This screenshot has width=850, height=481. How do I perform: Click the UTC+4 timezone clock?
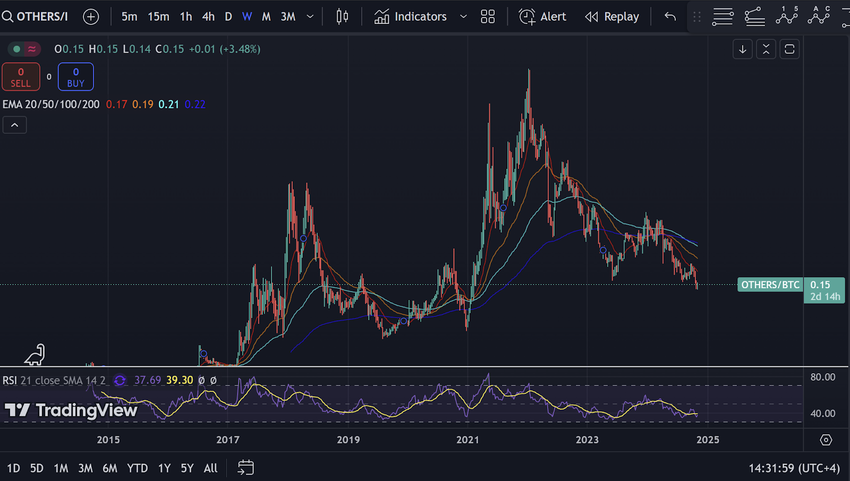[x=792, y=468]
